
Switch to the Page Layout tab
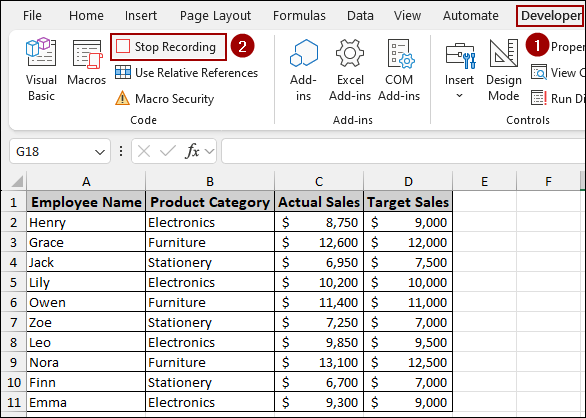[x=215, y=15]
